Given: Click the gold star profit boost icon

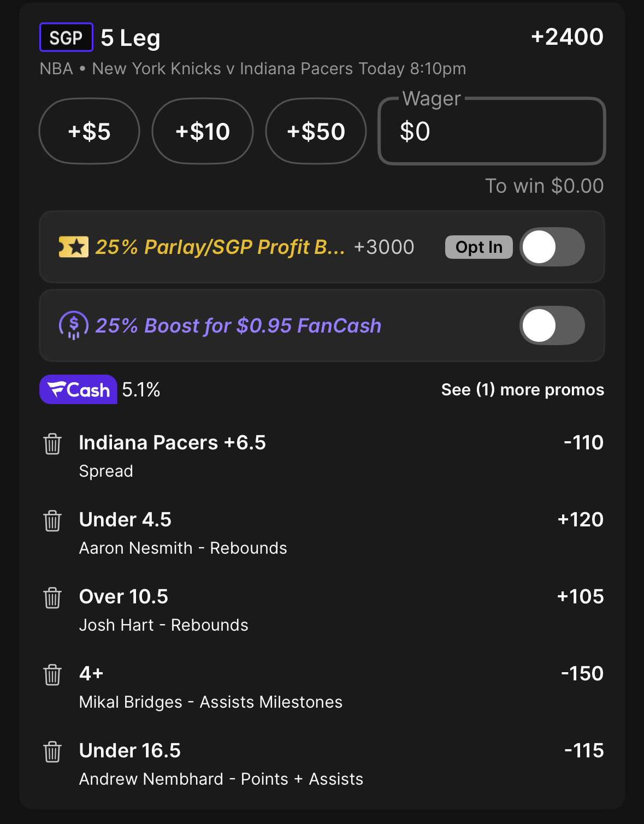Looking at the screenshot, I should click(x=74, y=247).
